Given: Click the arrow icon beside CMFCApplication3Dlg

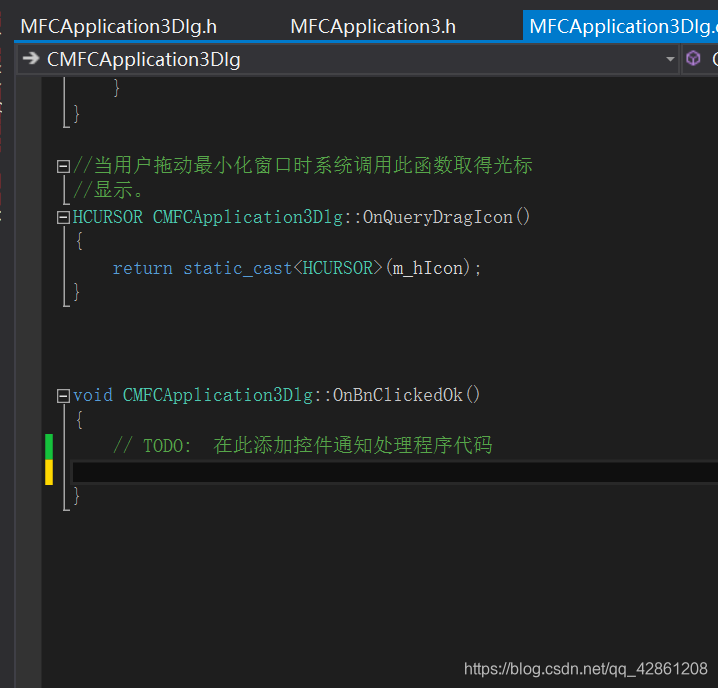Looking at the screenshot, I should 31,58.
